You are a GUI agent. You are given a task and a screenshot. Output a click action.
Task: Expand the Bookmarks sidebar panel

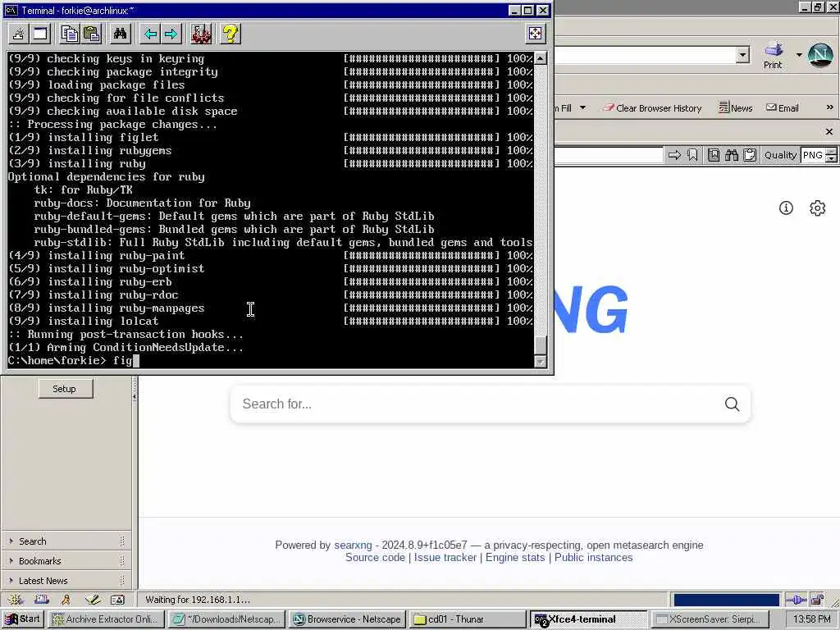pyautogui.click(x=66, y=561)
